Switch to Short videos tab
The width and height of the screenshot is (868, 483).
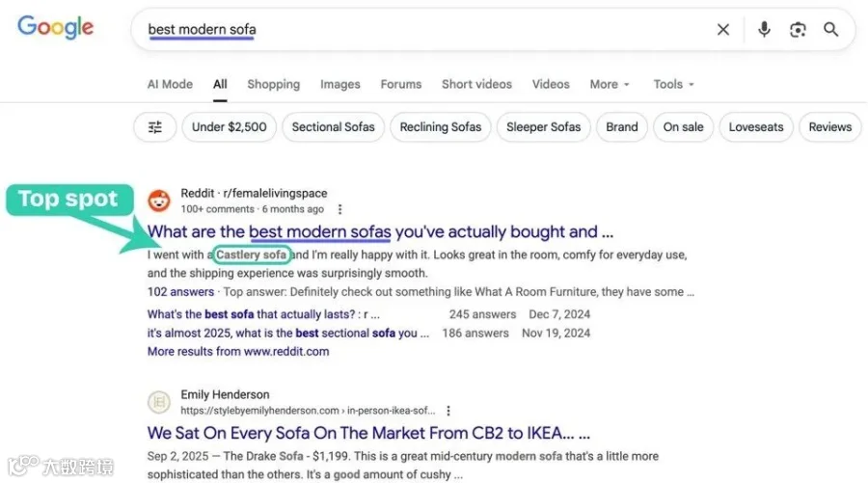click(x=476, y=84)
